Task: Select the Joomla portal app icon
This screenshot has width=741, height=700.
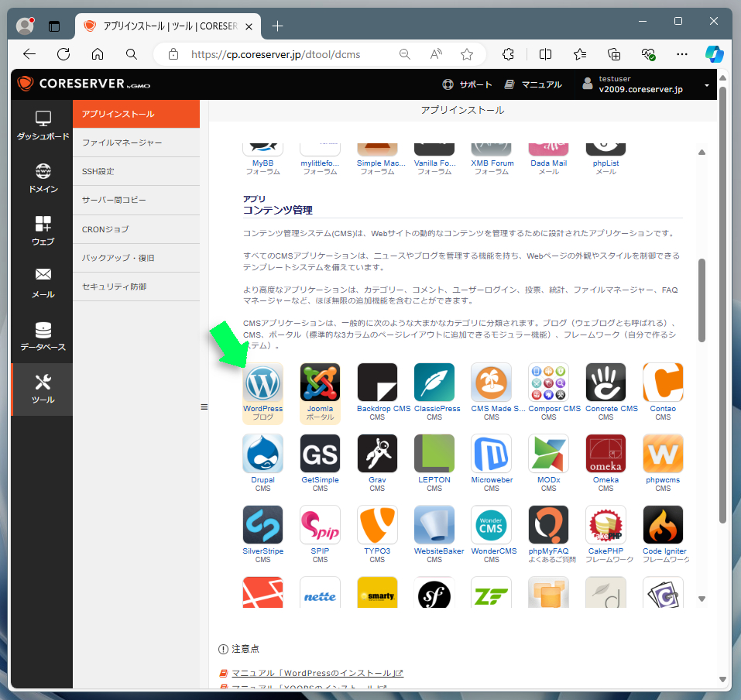Action: click(320, 383)
